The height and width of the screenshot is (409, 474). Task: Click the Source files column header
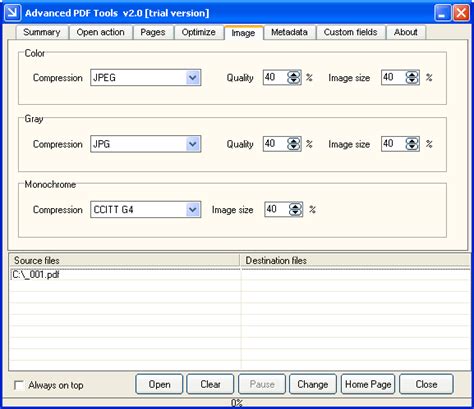[x=124, y=260]
